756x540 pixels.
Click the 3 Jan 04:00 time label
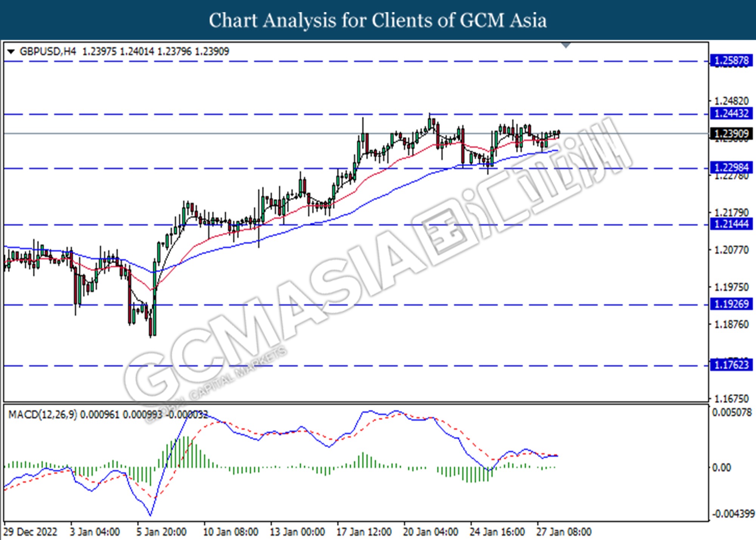coord(95,532)
